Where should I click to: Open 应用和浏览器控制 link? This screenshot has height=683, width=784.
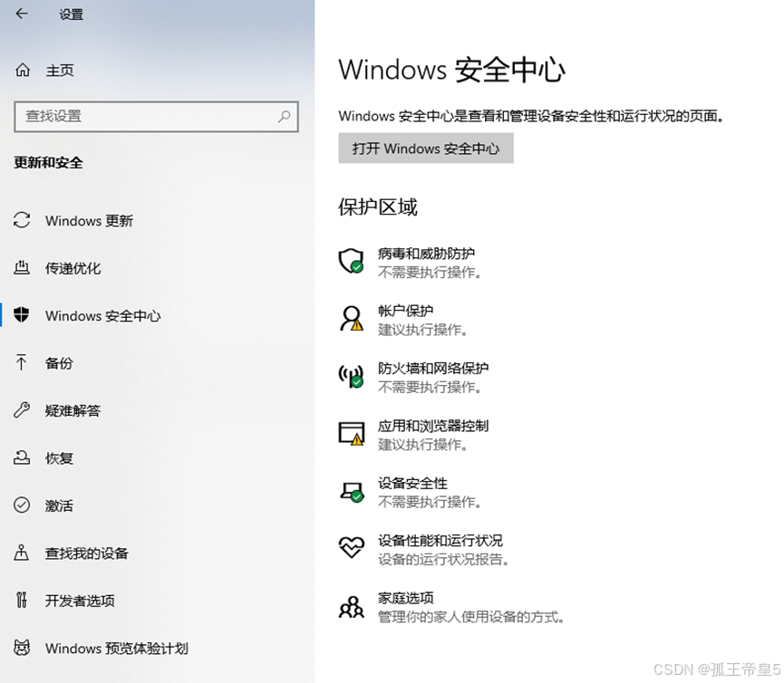tap(433, 426)
